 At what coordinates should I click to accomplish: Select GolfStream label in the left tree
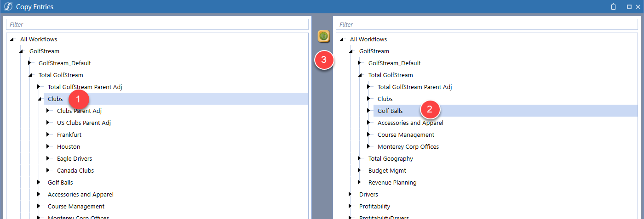tap(44, 51)
